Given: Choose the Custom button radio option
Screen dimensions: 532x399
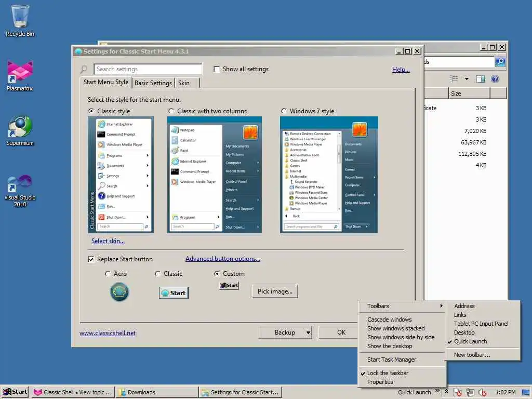Looking at the screenshot, I should point(217,273).
